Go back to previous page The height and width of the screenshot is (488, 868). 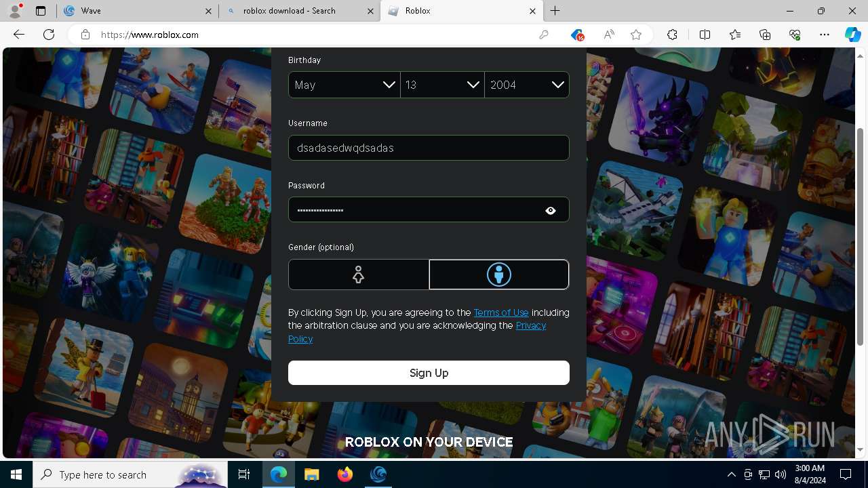click(19, 35)
